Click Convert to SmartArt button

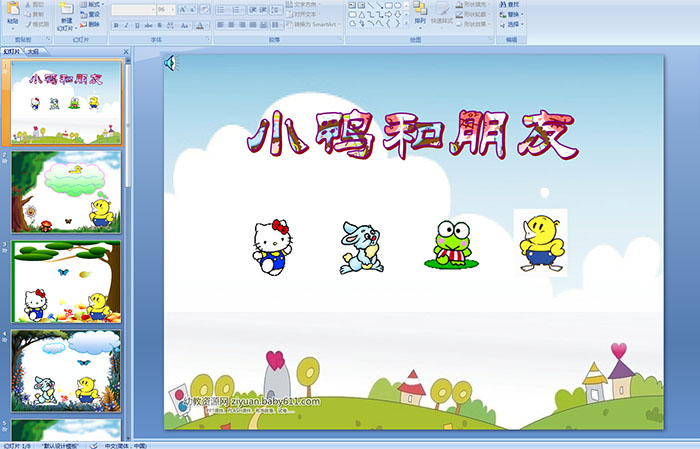coord(312,25)
